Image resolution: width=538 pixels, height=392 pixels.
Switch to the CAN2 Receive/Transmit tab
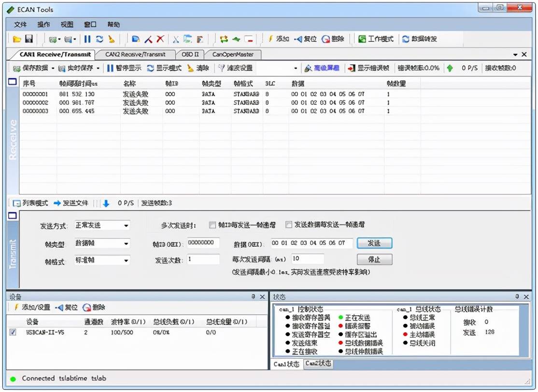pyautogui.click(x=135, y=55)
